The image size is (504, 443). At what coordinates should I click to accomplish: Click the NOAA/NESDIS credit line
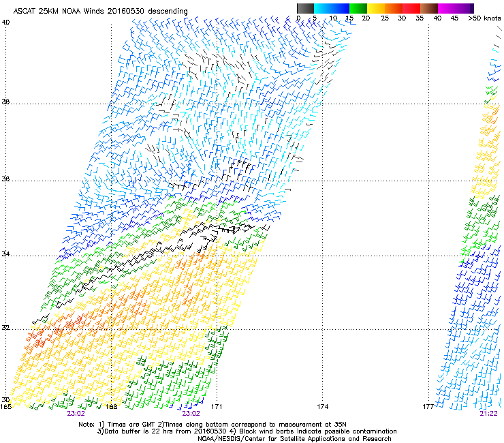(294, 439)
